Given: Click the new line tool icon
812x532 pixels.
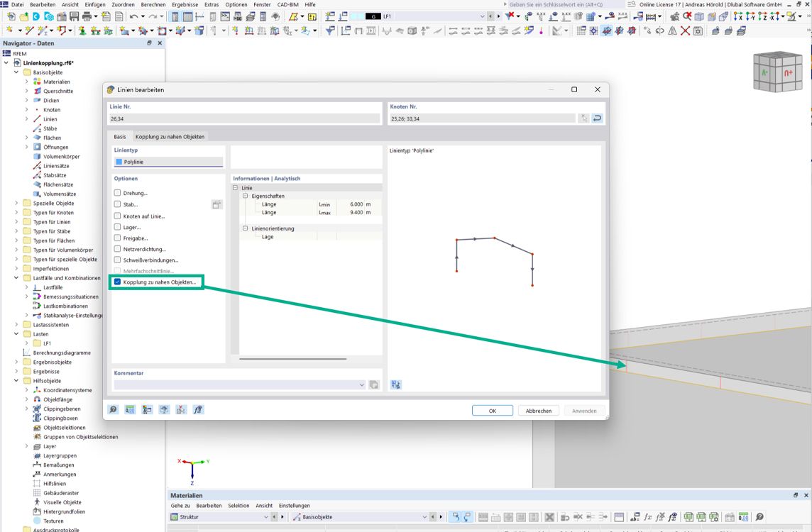Looking at the screenshot, I should (x=29, y=31).
